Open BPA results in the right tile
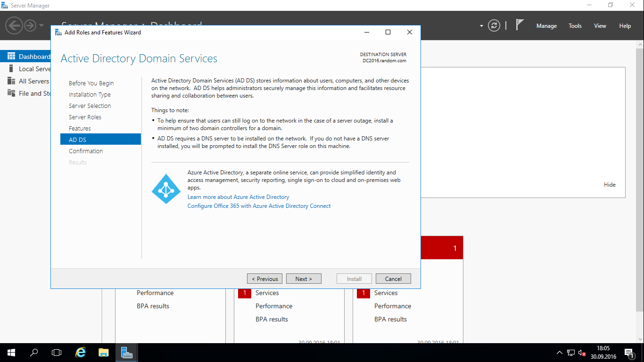 390,319
